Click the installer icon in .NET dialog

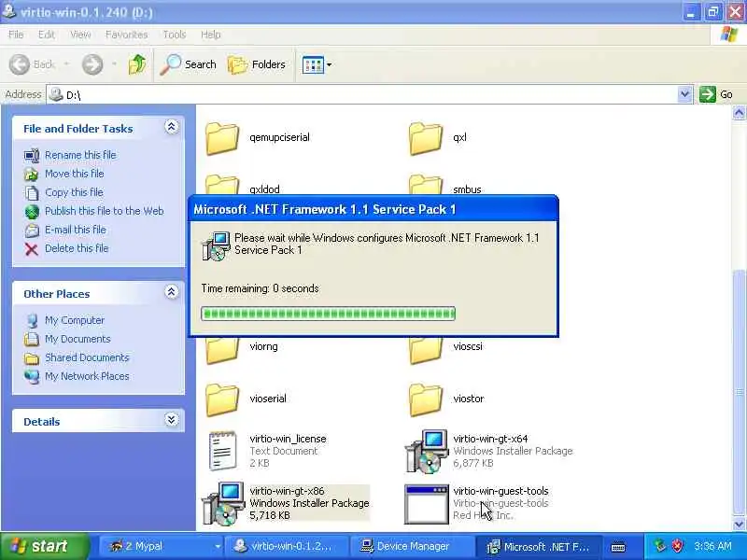point(216,245)
